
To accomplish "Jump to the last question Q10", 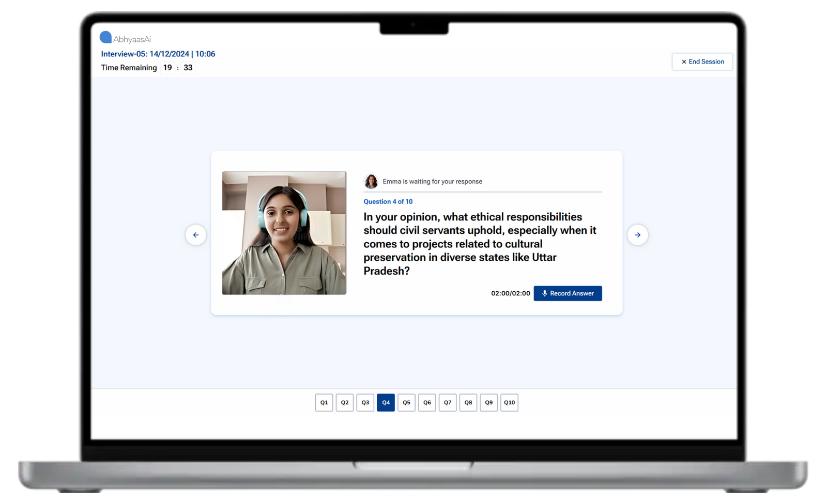I will (x=509, y=402).
